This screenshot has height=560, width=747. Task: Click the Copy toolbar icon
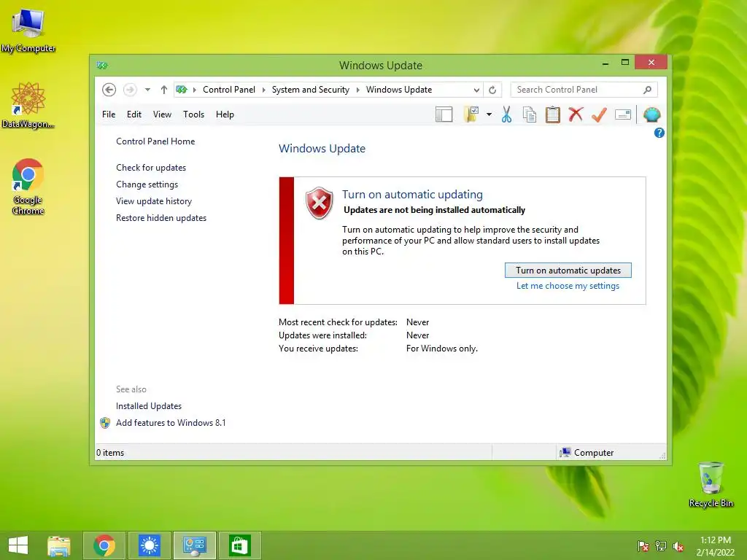pyautogui.click(x=530, y=114)
